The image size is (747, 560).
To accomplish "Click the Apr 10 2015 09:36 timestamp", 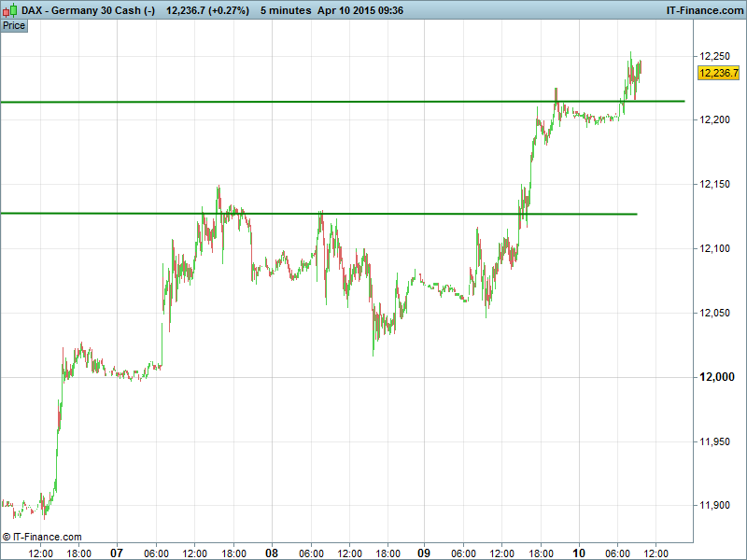I will [360, 10].
